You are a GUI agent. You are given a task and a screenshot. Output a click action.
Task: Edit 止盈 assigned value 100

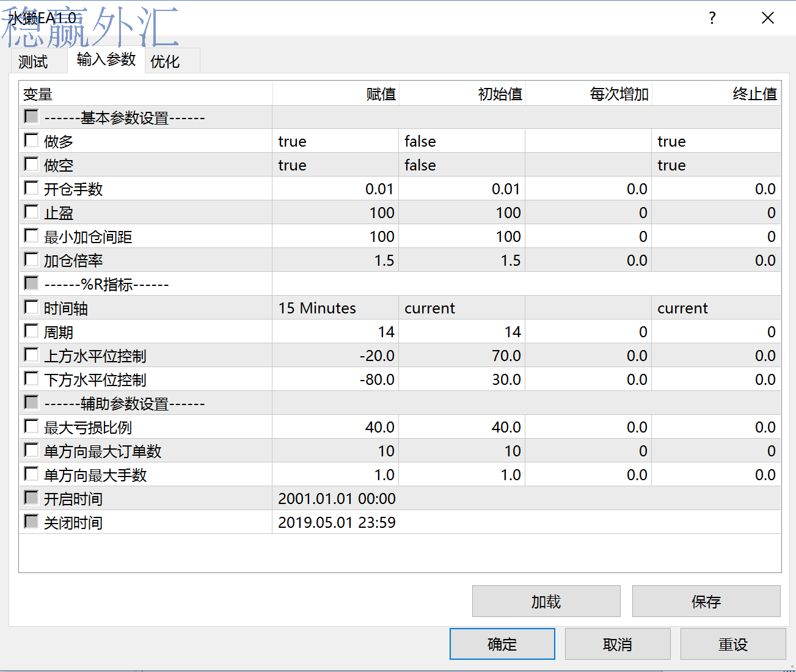pos(335,213)
